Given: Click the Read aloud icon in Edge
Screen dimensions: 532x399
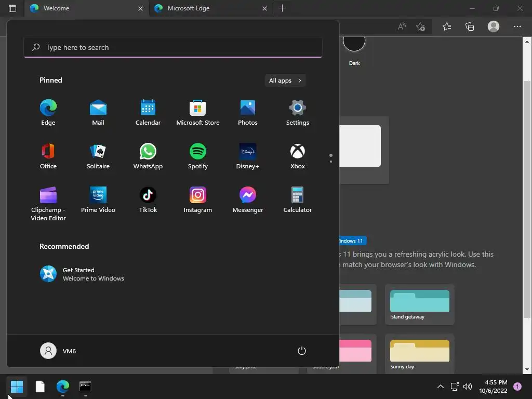Looking at the screenshot, I should pos(402,26).
